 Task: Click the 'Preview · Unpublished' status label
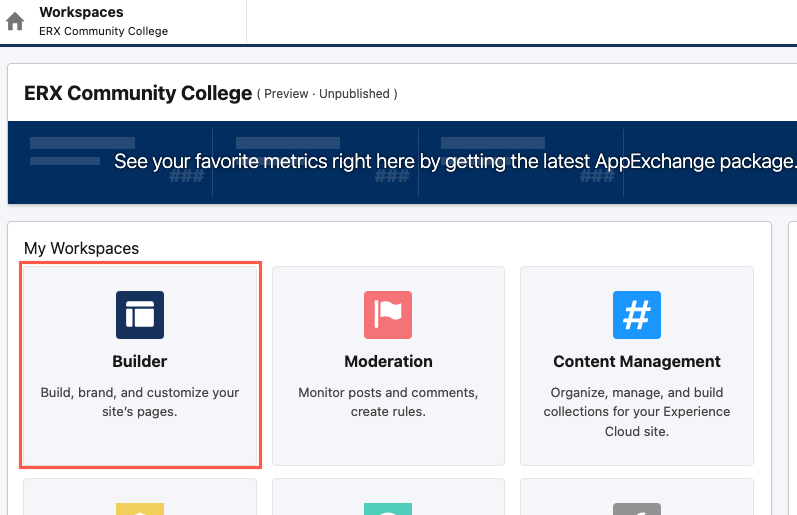[x=328, y=94]
